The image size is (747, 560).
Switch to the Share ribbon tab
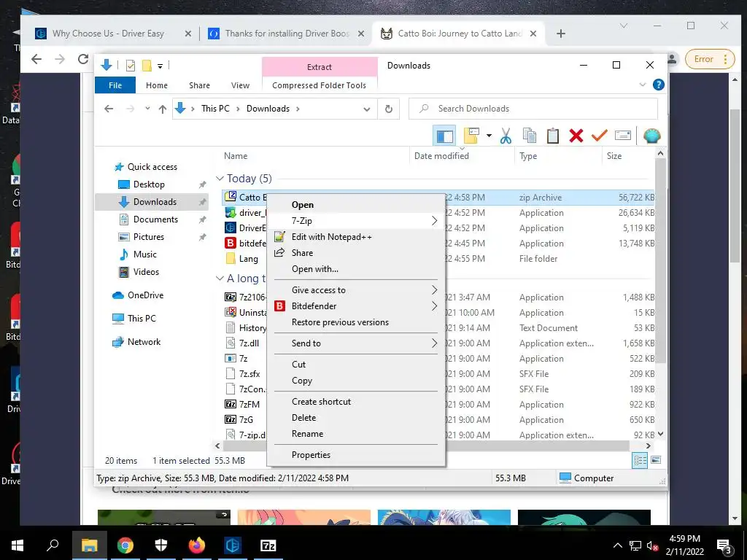click(199, 85)
